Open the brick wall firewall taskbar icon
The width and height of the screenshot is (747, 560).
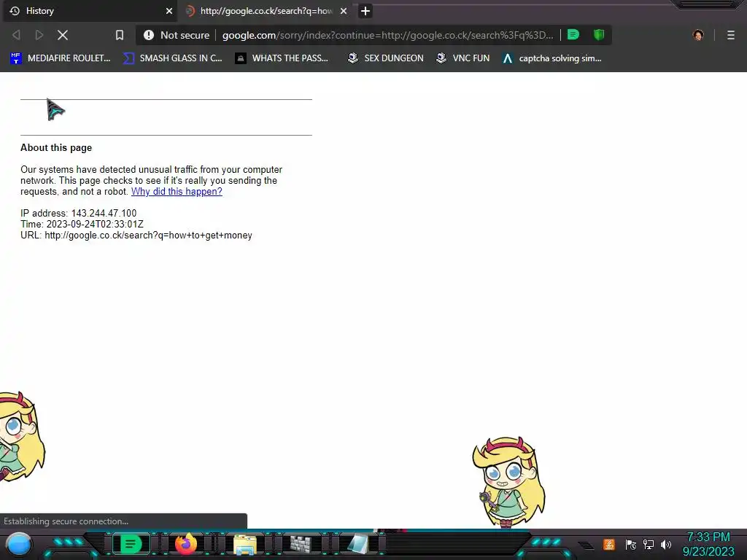pos(301,544)
